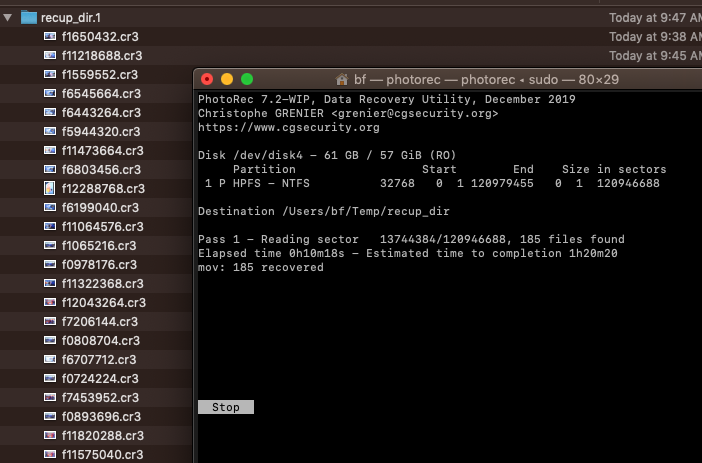Click the file icon for f11820288.cr3

[50, 436]
